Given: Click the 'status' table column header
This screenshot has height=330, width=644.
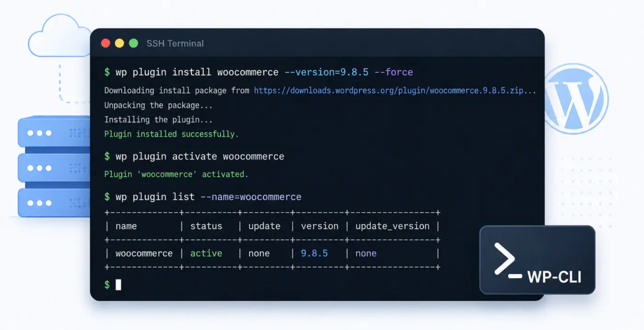Looking at the screenshot, I should click(206, 226).
